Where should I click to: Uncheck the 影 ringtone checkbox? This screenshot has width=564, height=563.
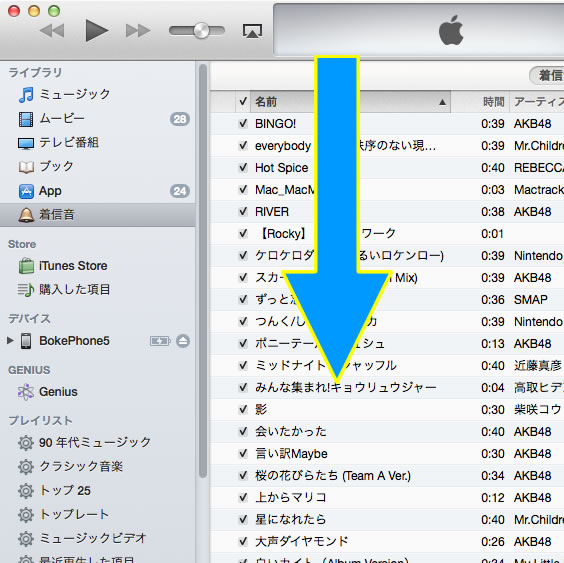[x=243, y=409]
